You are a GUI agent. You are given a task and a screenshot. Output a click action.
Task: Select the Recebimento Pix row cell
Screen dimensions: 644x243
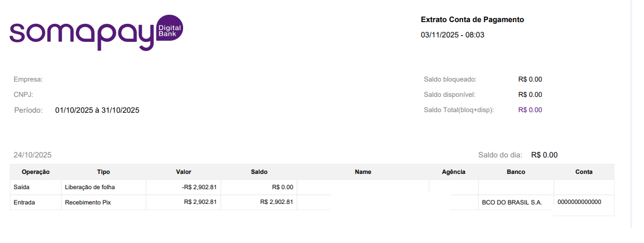[104, 202]
